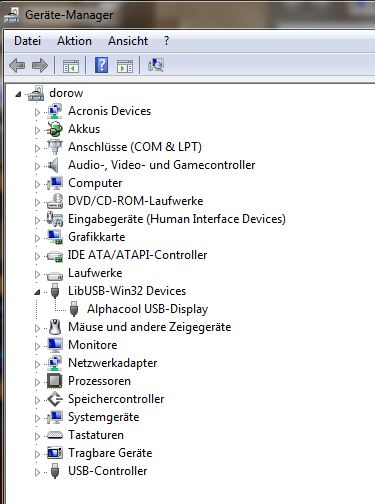The image size is (375, 504).
Task: Click the Audio speaker icon
Action: (x=53, y=165)
